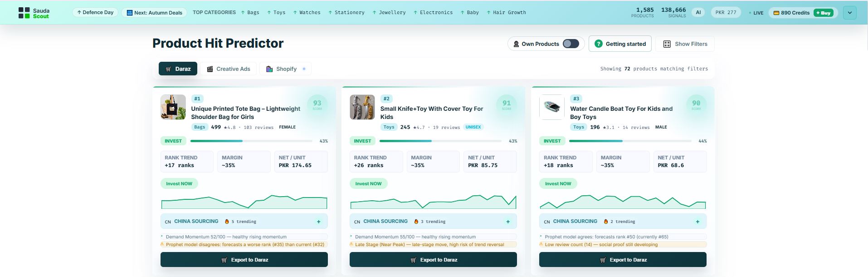Export Tote Bag to Daraz
Image resolution: width=868 pixels, height=277 pixels.
[244, 260]
